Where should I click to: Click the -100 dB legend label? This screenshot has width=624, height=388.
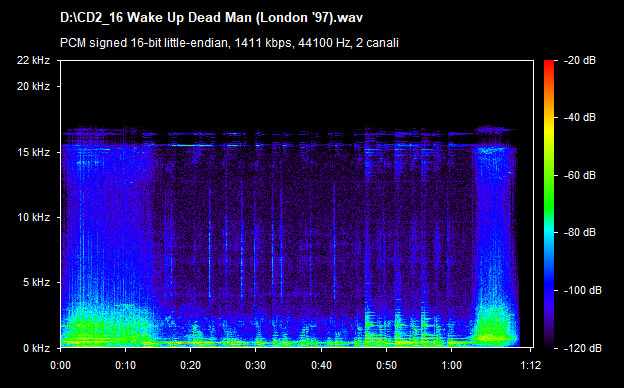pos(583,290)
